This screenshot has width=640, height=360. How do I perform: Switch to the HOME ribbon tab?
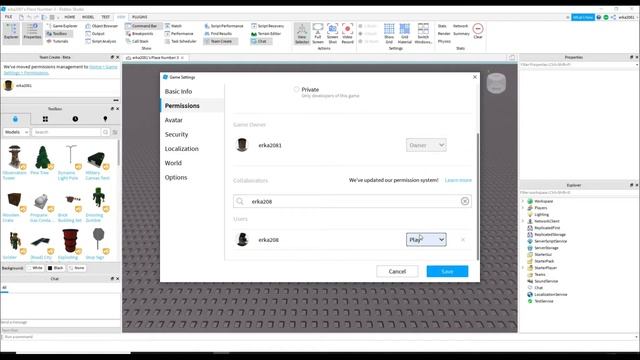(70, 17)
